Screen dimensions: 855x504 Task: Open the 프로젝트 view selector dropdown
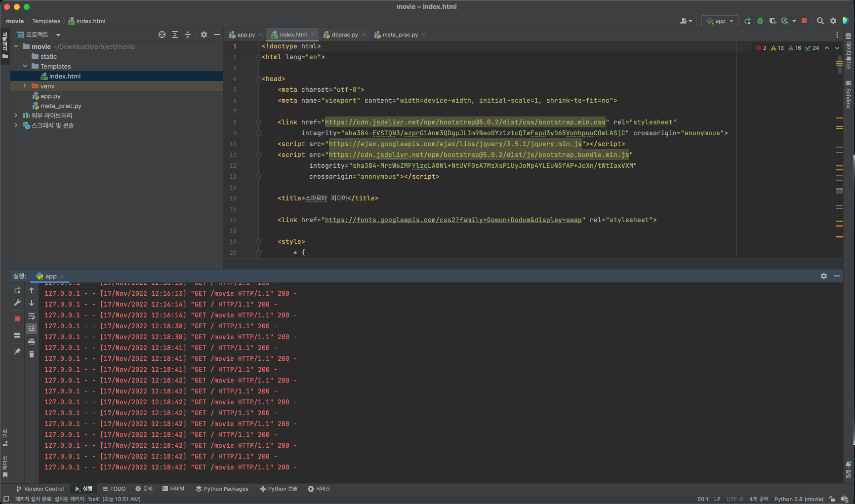pos(39,35)
